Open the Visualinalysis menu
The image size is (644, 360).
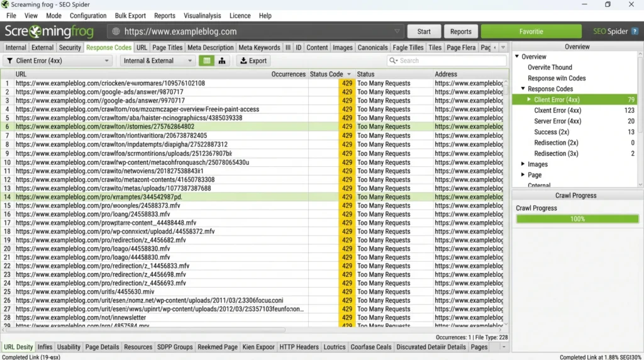(x=202, y=16)
